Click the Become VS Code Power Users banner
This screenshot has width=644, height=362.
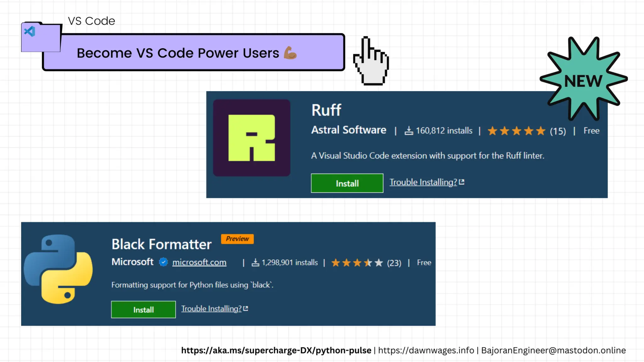coord(193,52)
